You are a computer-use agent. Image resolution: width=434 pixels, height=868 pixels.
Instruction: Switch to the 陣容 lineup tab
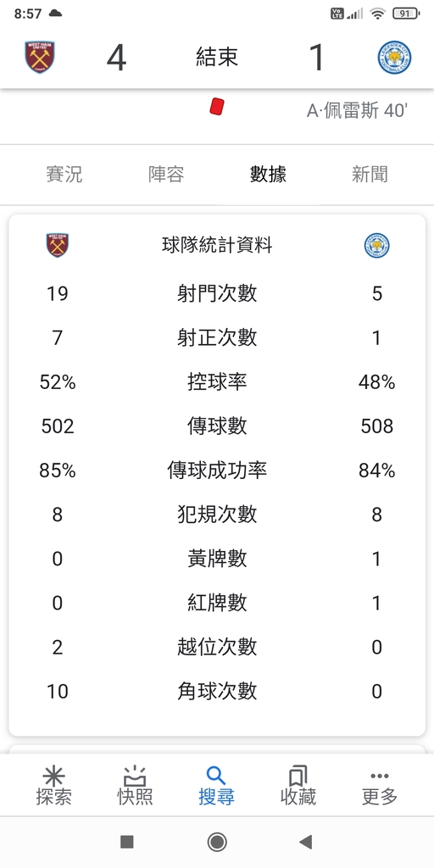tap(166, 175)
